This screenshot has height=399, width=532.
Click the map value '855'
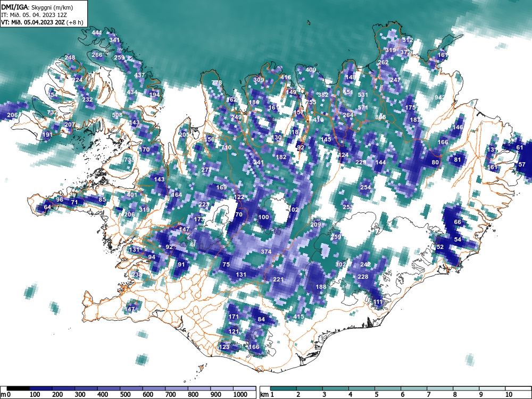click(381, 117)
